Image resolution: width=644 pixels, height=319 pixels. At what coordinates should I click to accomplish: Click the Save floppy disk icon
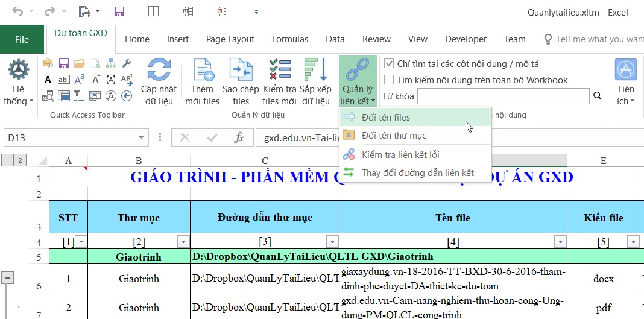pyautogui.click(x=119, y=11)
